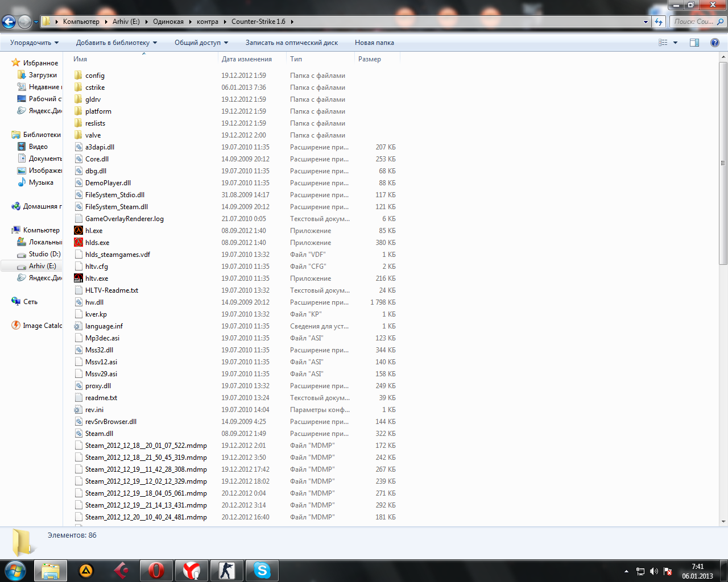Click the scroll up arrow of file list
This screenshot has width=728, height=582.
pyautogui.click(x=723, y=56)
